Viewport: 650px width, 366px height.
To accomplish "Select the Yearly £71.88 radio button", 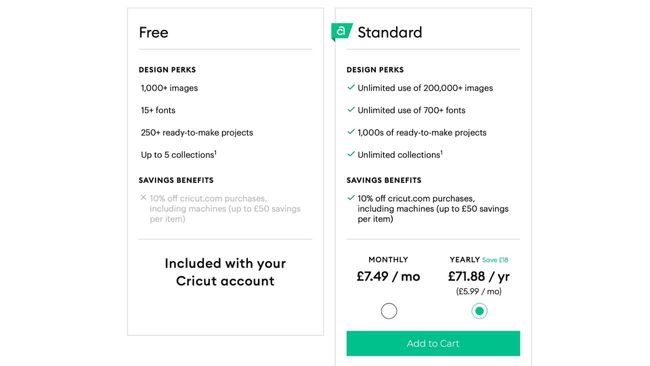I will (479, 311).
